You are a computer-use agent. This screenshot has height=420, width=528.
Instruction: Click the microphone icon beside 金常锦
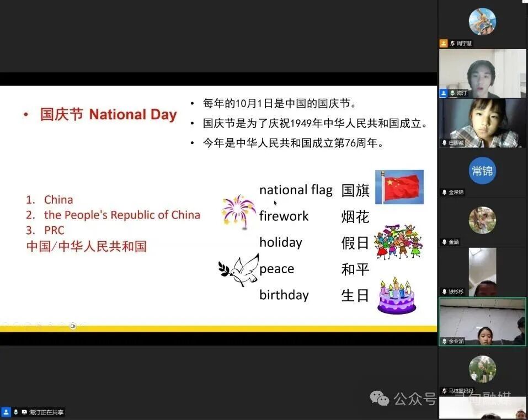(x=445, y=192)
